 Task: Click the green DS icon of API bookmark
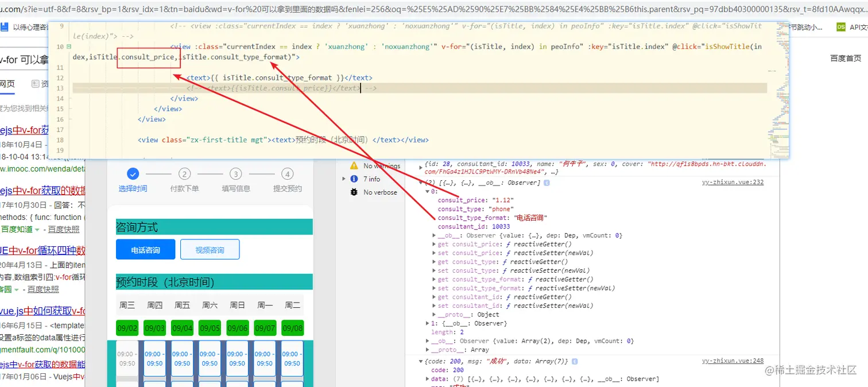click(x=840, y=27)
